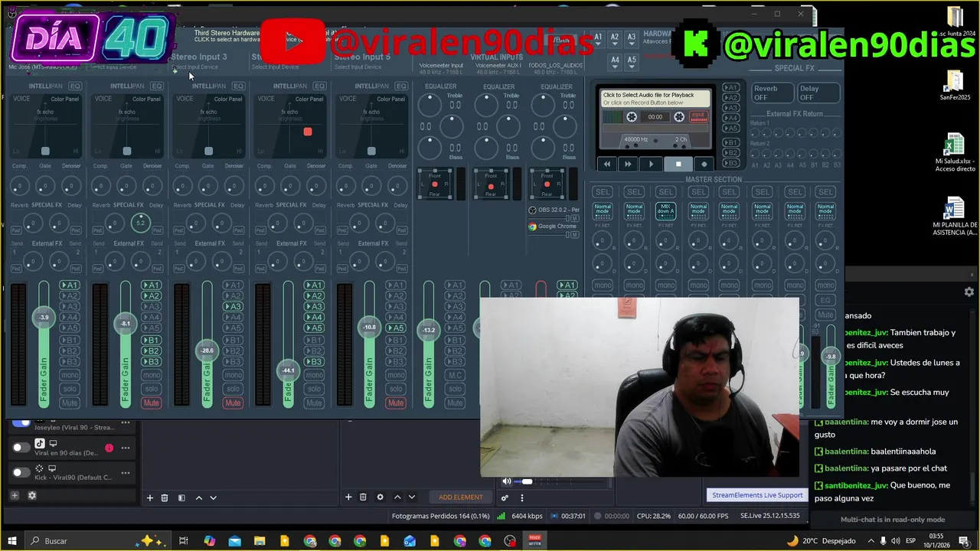
Task: Rewind the Voicemeeter cassette recorder
Action: tap(607, 164)
